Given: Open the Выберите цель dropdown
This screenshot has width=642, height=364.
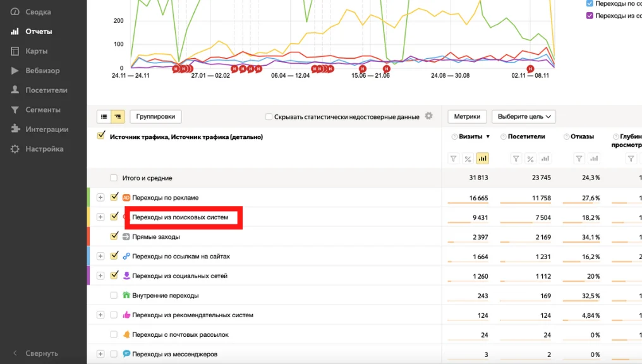Looking at the screenshot, I should pos(524,117).
